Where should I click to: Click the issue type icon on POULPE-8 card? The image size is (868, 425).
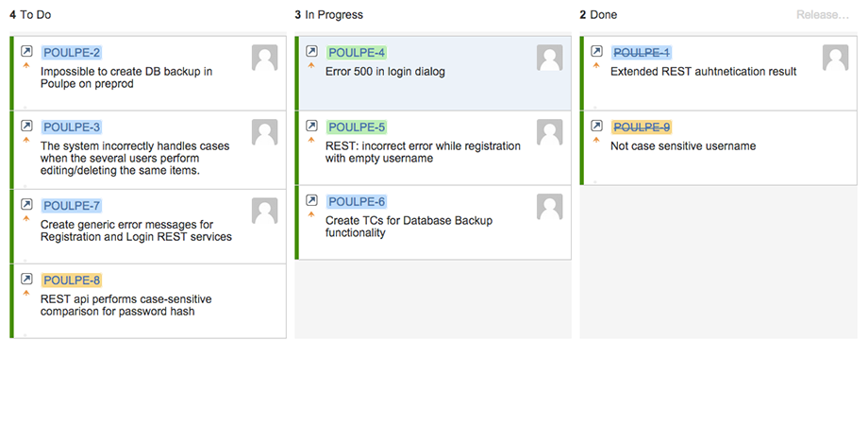[26, 279]
